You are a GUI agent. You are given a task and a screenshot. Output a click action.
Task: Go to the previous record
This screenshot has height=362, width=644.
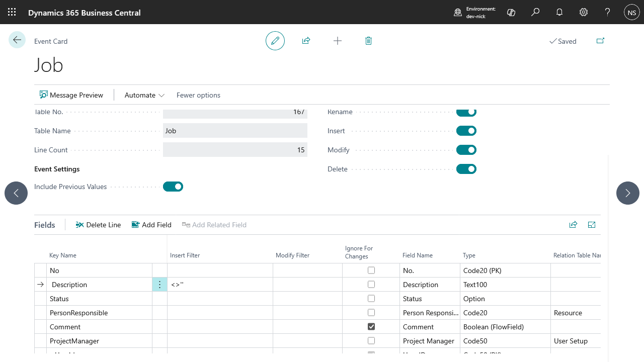pos(16,193)
